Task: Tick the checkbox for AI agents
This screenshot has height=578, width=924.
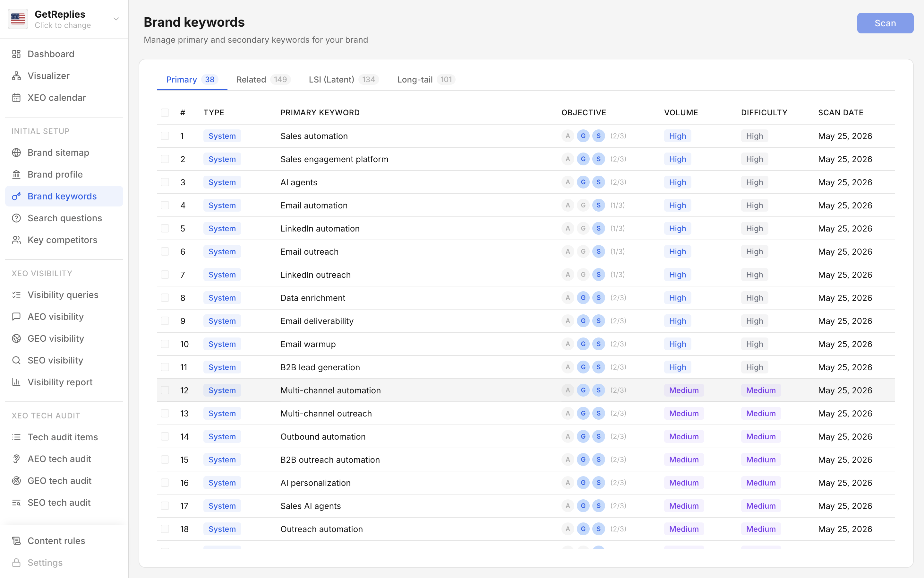Action: (165, 182)
